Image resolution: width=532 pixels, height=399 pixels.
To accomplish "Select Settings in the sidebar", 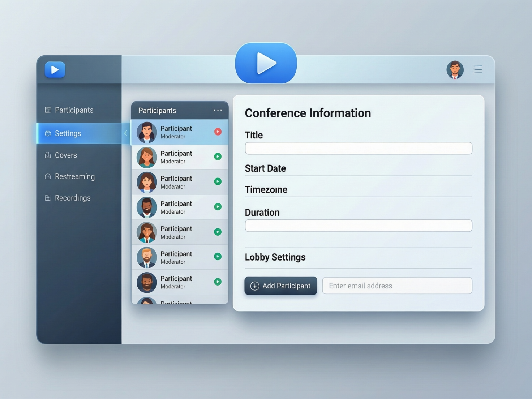I will click(x=68, y=133).
